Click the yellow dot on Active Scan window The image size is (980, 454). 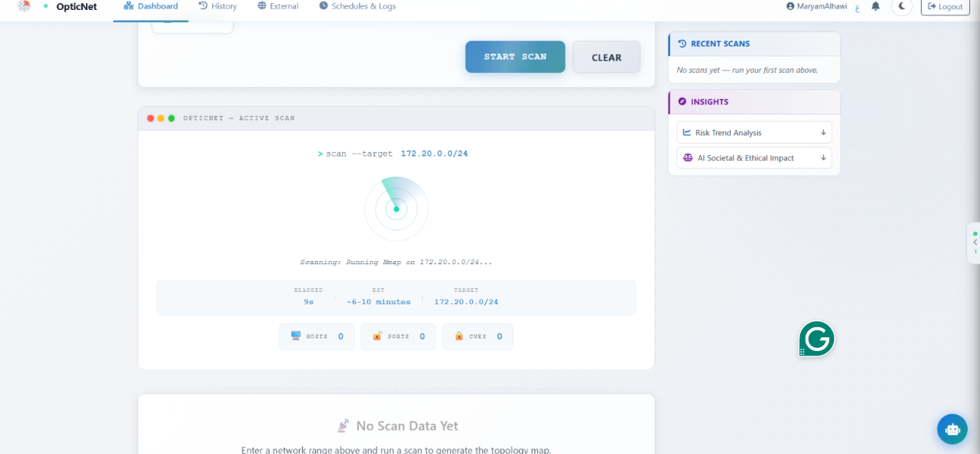[161, 118]
